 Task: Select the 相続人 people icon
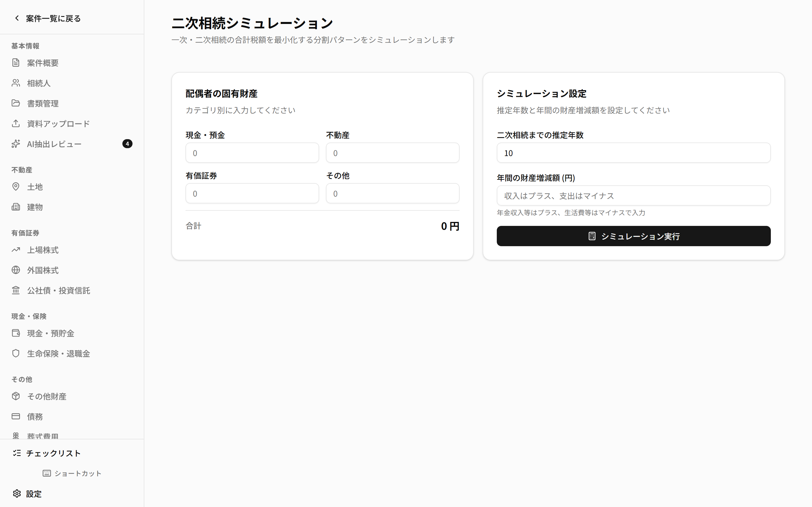tap(16, 83)
